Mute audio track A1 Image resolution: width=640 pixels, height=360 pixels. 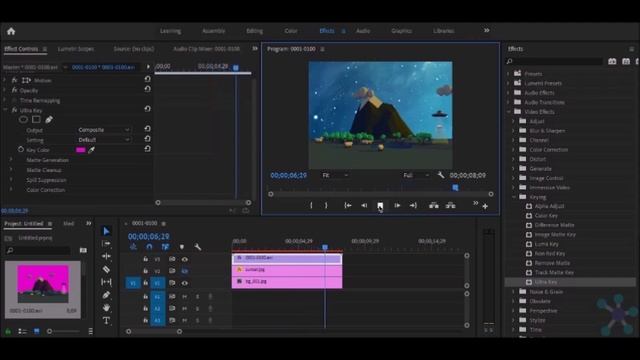184,297
